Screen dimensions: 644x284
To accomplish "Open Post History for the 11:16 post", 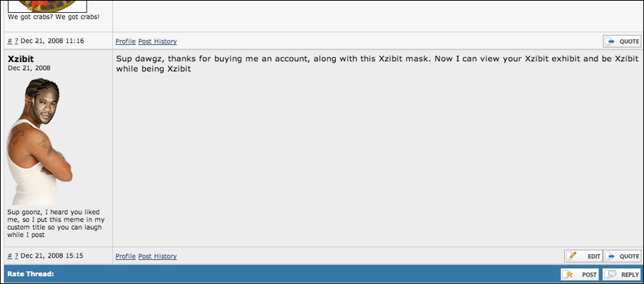I will coord(157,41).
